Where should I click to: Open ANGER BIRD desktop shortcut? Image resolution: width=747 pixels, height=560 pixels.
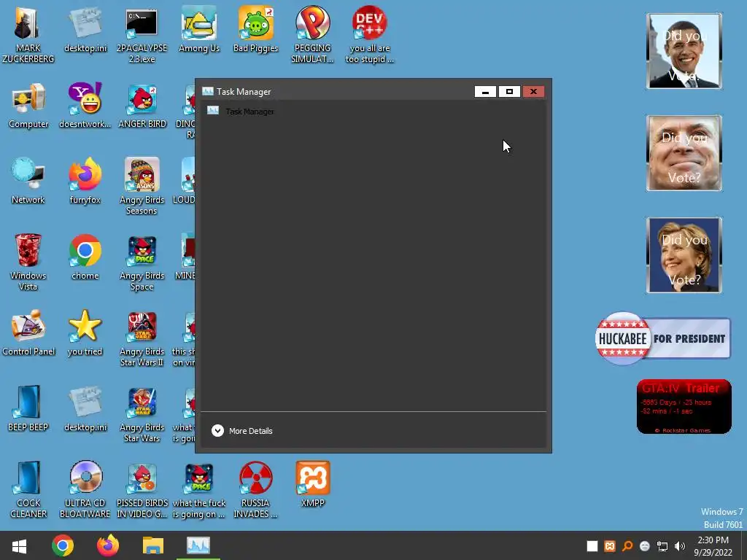[142, 106]
